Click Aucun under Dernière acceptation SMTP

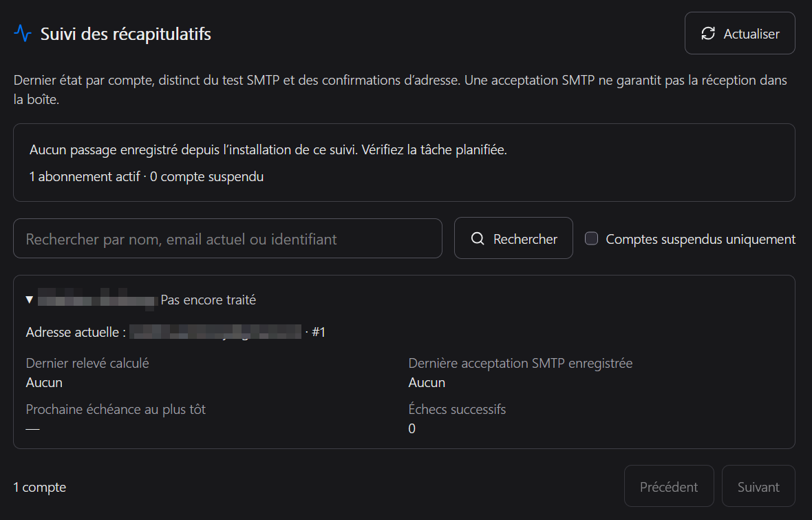[427, 383]
